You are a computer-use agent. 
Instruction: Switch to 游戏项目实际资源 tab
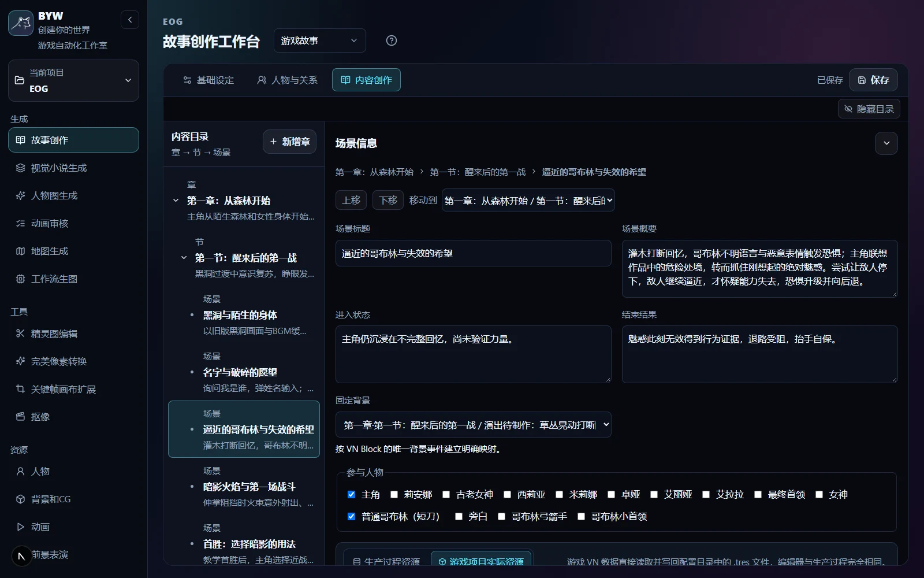click(481, 561)
